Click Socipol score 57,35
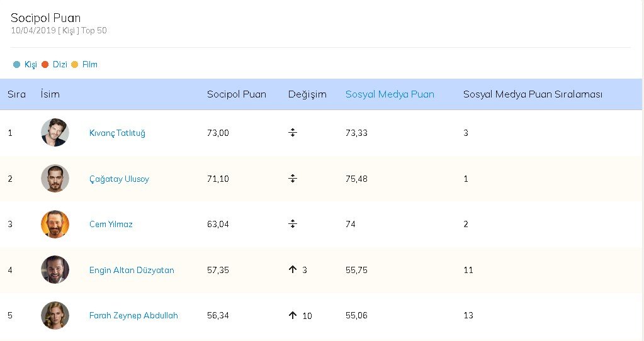This screenshot has width=644, height=341. 218,270
